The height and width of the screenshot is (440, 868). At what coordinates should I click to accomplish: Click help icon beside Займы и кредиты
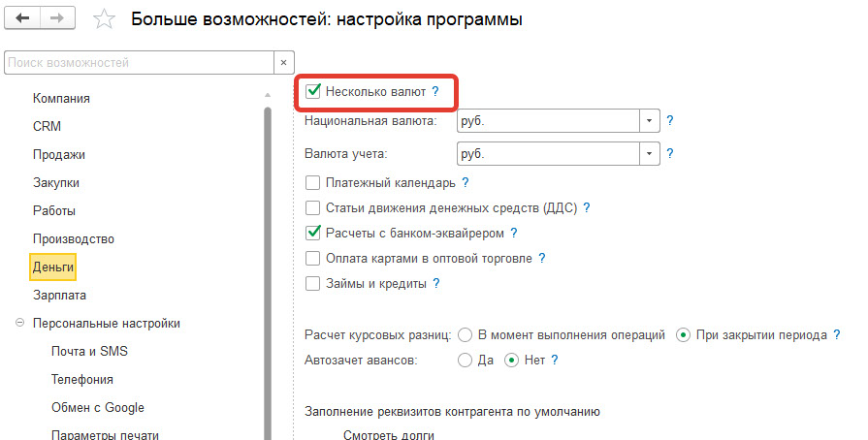436,284
